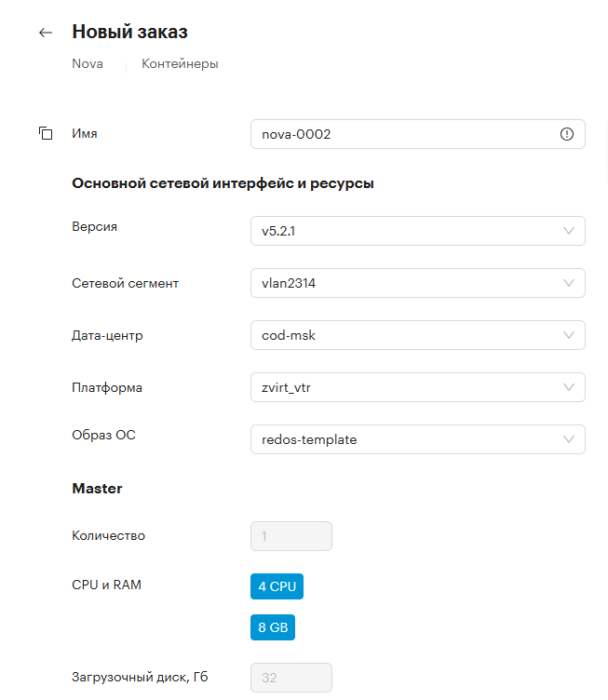Click the v5.2.1 version value
This screenshot has width=608, height=700.
(x=278, y=231)
